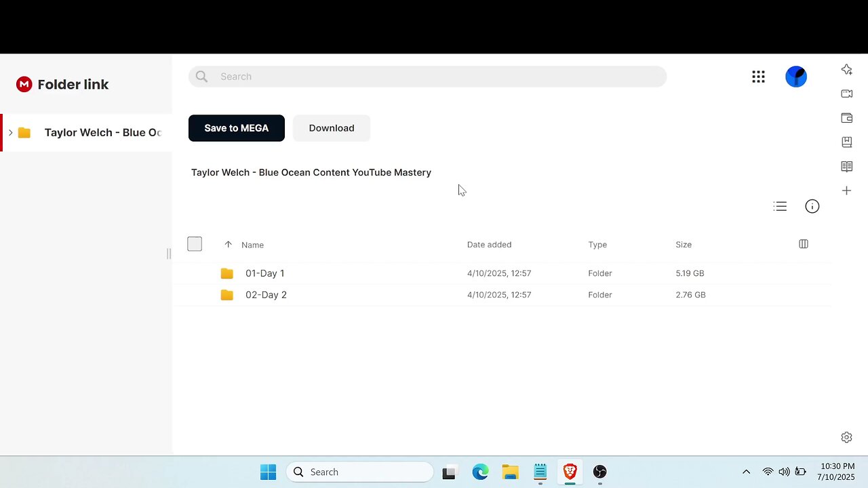Open Notepad from the taskbar
This screenshot has height=488, width=868.
(540, 472)
